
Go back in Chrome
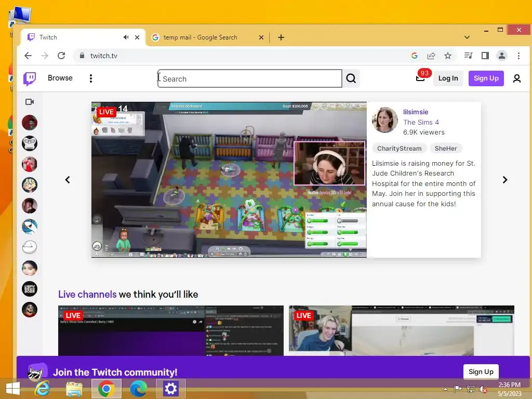28,56
